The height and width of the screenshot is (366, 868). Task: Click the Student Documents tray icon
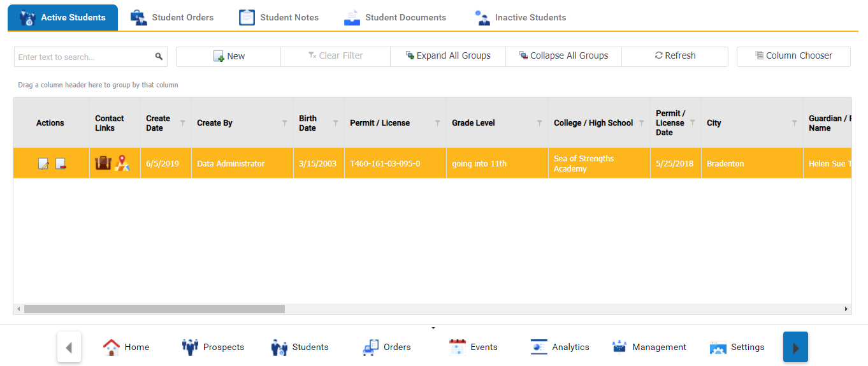[352, 17]
